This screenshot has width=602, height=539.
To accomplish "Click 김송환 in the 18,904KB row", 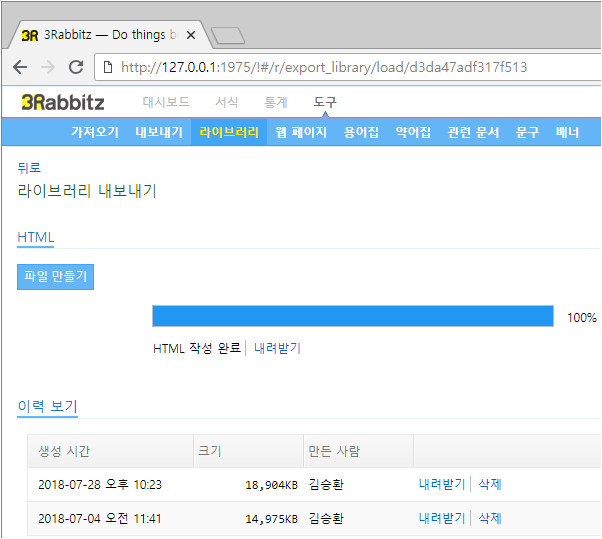I will point(326,484).
